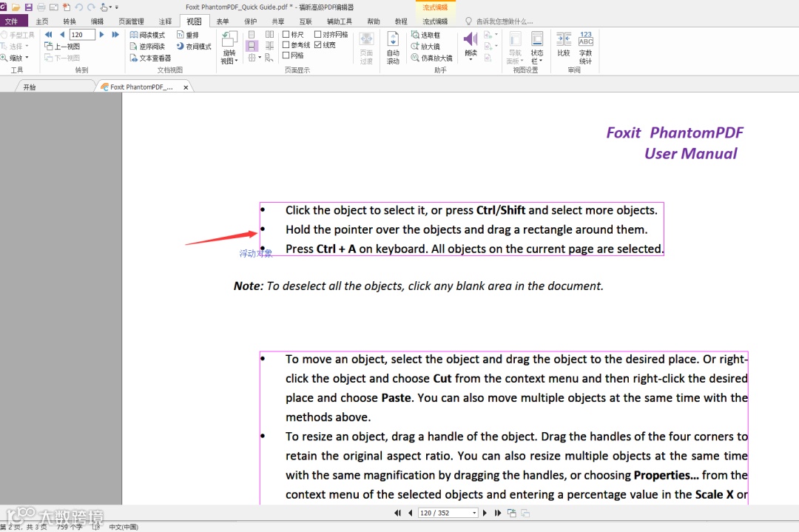Expand the hand tool arrow in quick access toolbar

tap(110, 7)
